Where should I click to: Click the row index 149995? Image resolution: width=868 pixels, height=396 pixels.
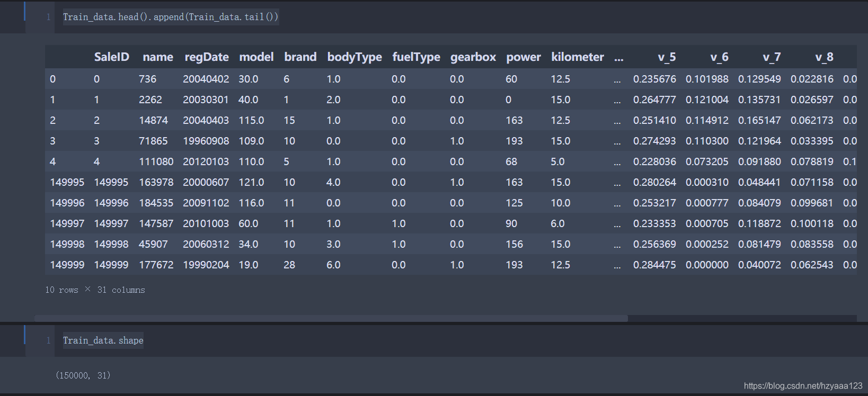67,182
